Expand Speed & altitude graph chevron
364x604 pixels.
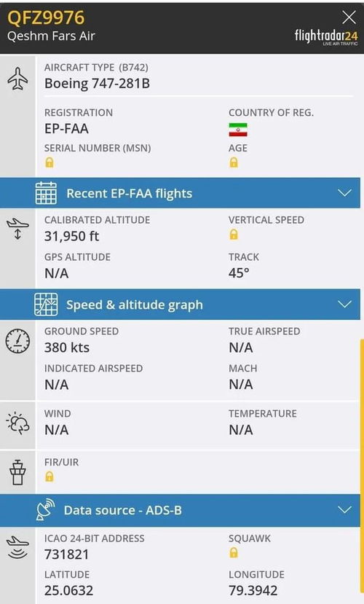[x=344, y=305]
